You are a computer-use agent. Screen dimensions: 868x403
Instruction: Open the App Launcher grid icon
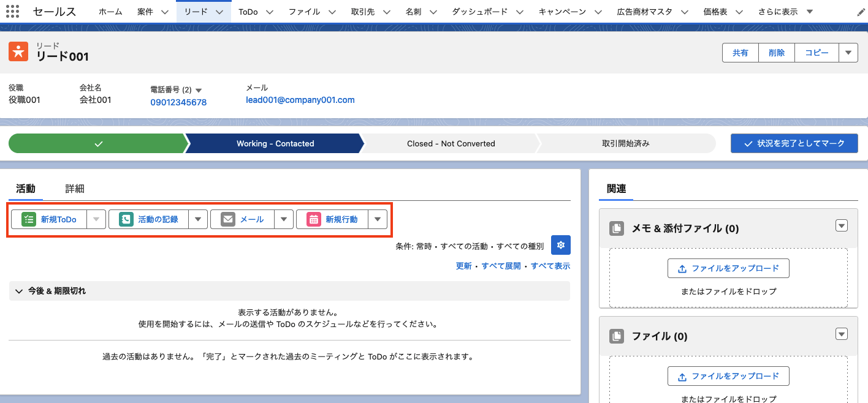click(12, 11)
